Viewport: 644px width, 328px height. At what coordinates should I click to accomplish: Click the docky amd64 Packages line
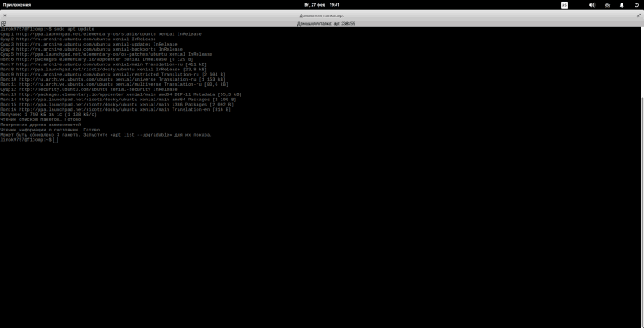118,100
